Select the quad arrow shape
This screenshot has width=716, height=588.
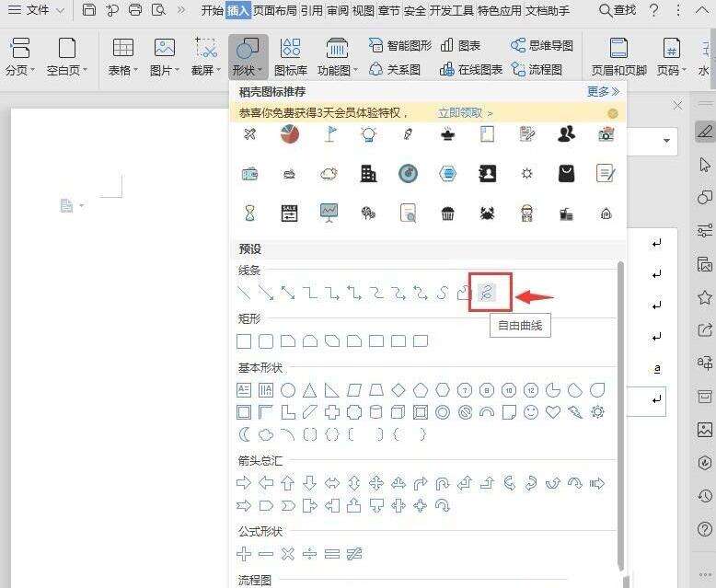[375, 483]
